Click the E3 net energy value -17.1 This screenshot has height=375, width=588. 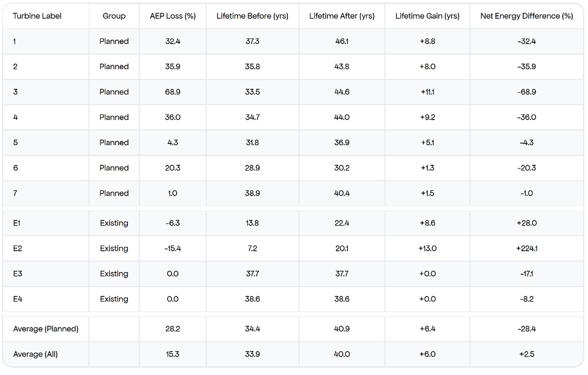pos(526,274)
